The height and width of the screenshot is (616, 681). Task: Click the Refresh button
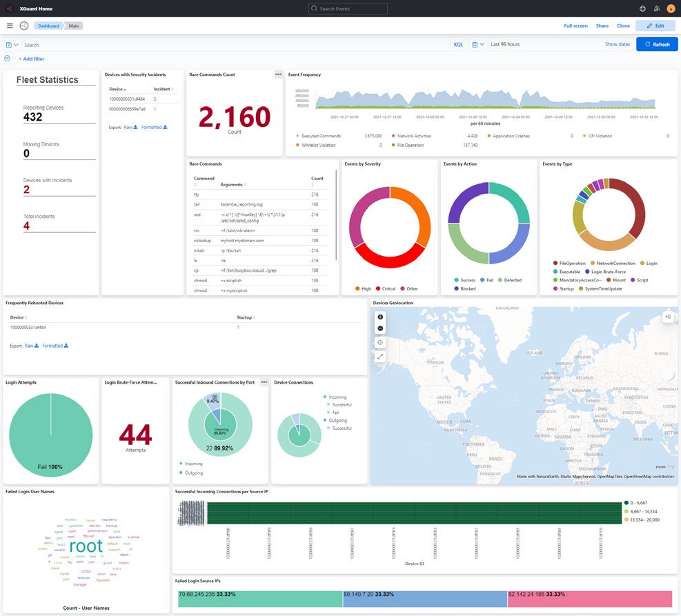(656, 44)
